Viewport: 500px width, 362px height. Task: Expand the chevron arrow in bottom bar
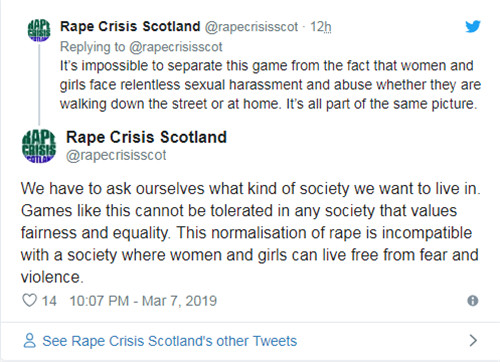(x=473, y=340)
